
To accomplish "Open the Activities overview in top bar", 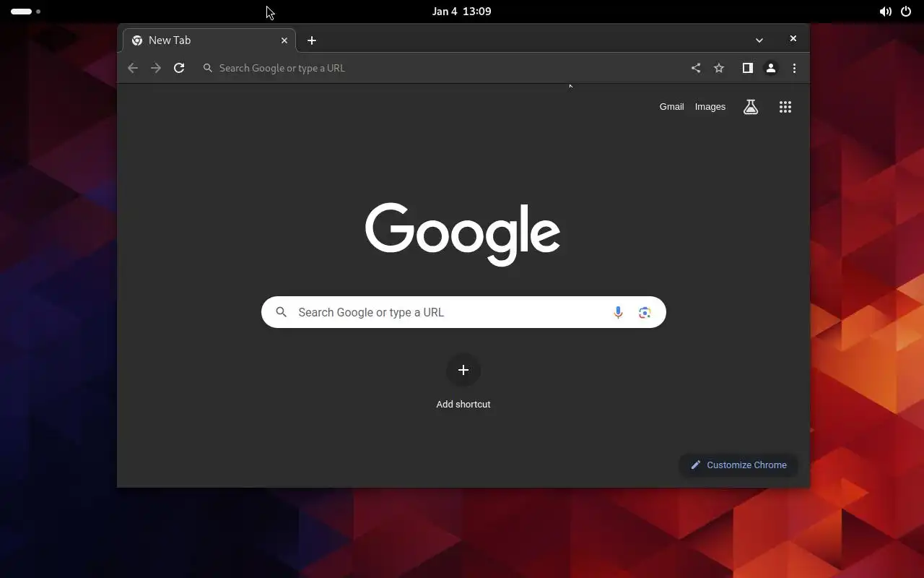I will [25, 12].
